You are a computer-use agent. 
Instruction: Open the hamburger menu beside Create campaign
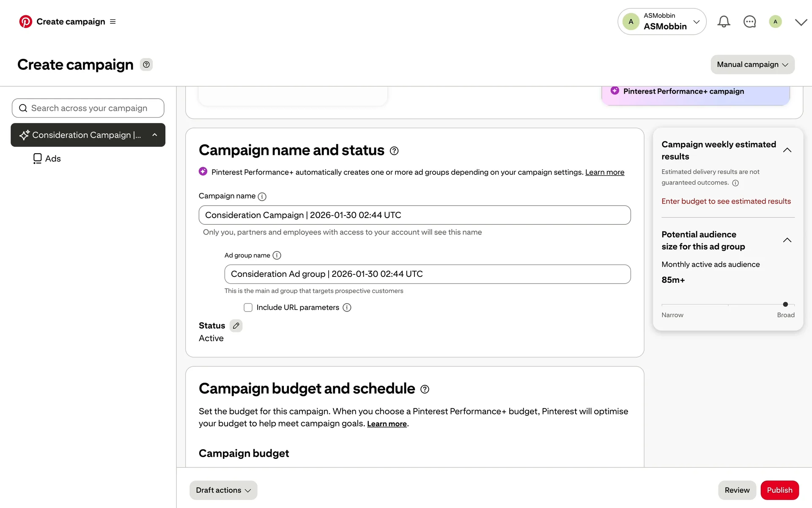click(x=112, y=22)
